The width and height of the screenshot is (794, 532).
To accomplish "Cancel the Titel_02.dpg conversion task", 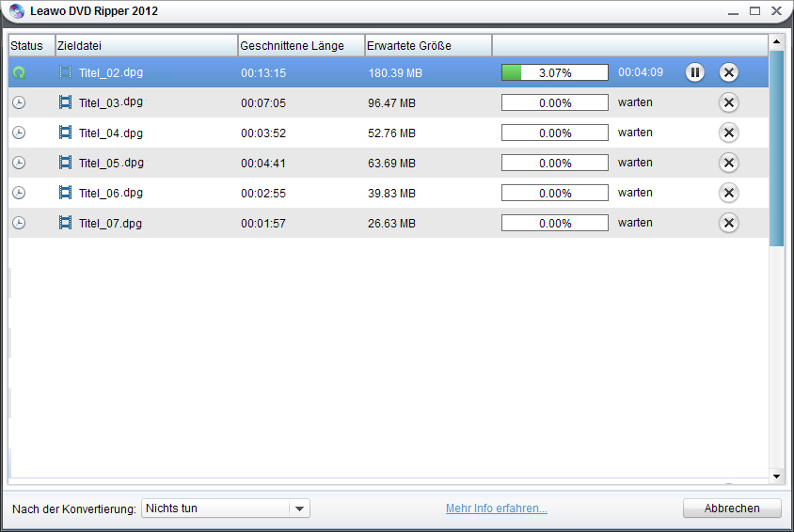I will [x=729, y=72].
